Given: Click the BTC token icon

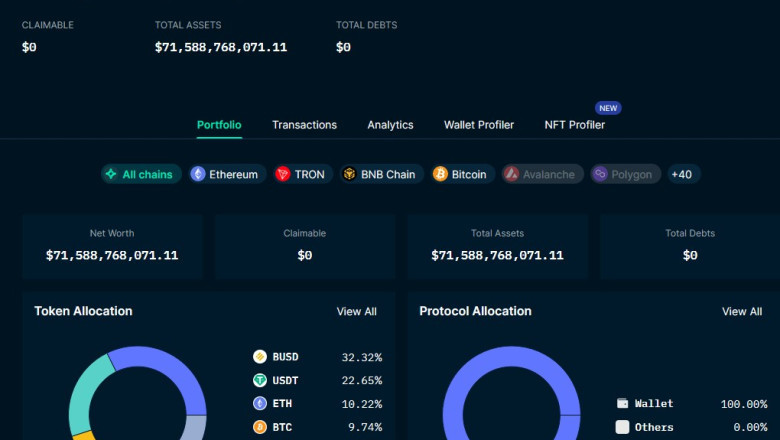Looking at the screenshot, I should pos(260,427).
